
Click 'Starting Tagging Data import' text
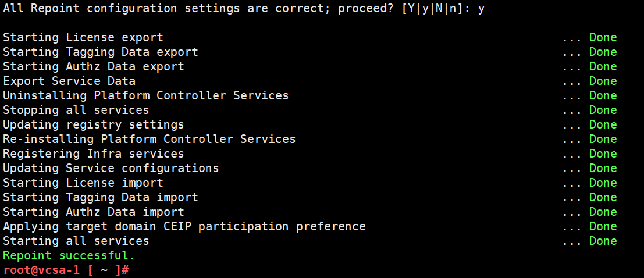101,197
